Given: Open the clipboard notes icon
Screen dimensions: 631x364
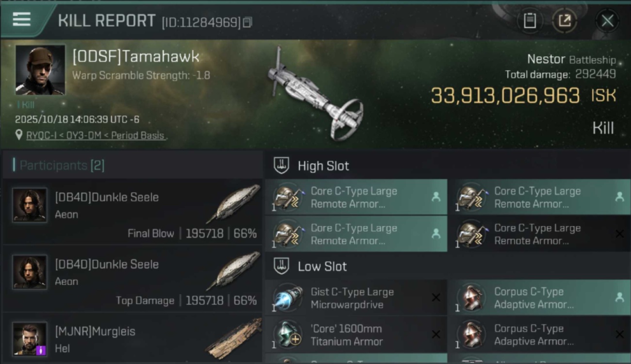Looking at the screenshot, I should (530, 21).
